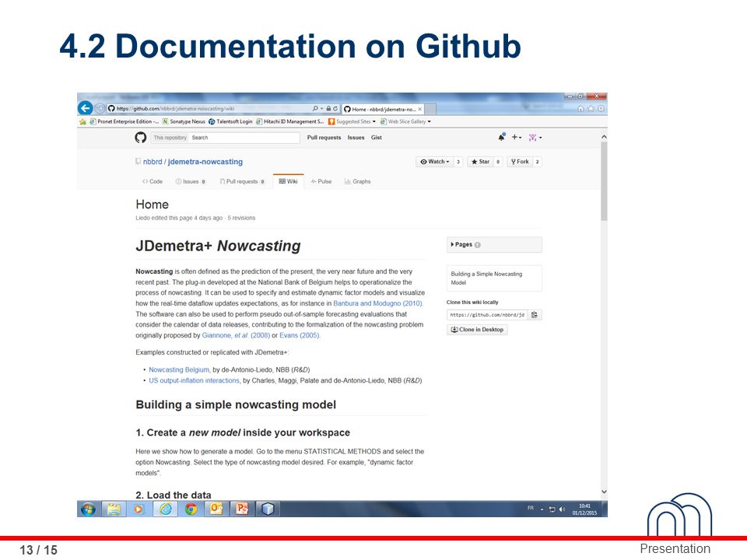Image resolution: width=747 pixels, height=560 pixels.
Task: Expand the Pages section
Action: click(494, 245)
